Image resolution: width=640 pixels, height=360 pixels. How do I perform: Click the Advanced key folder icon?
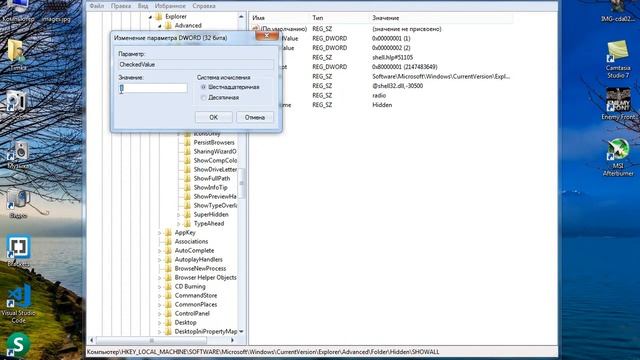coord(168,26)
